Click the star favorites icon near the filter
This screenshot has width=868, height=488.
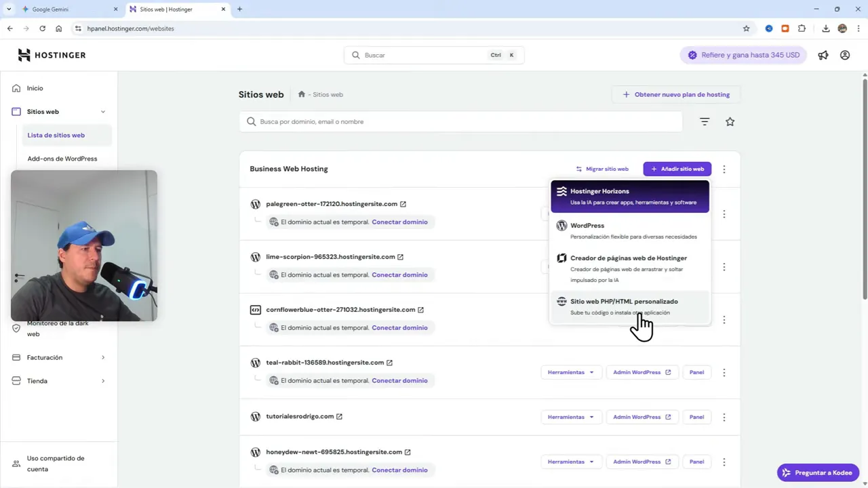pos(730,121)
